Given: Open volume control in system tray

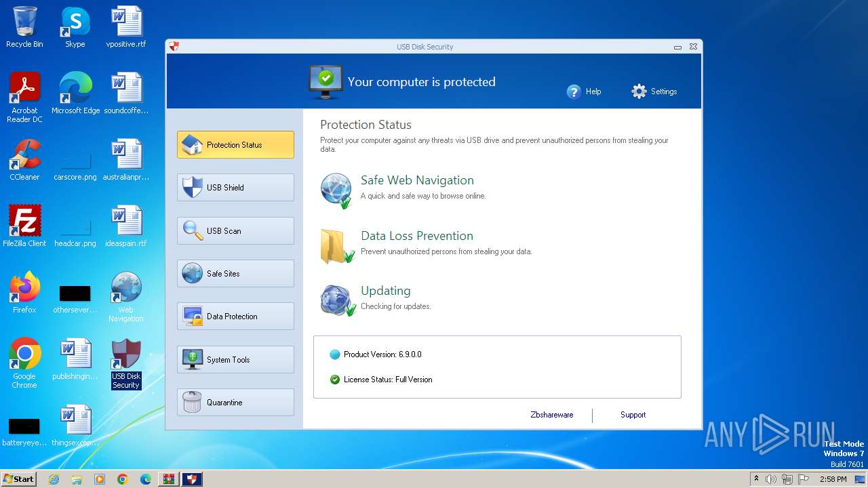Looking at the screenshot, I should coord(771,479).
